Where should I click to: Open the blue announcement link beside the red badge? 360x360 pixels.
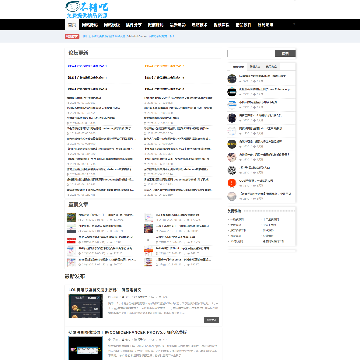pos(128,36)
